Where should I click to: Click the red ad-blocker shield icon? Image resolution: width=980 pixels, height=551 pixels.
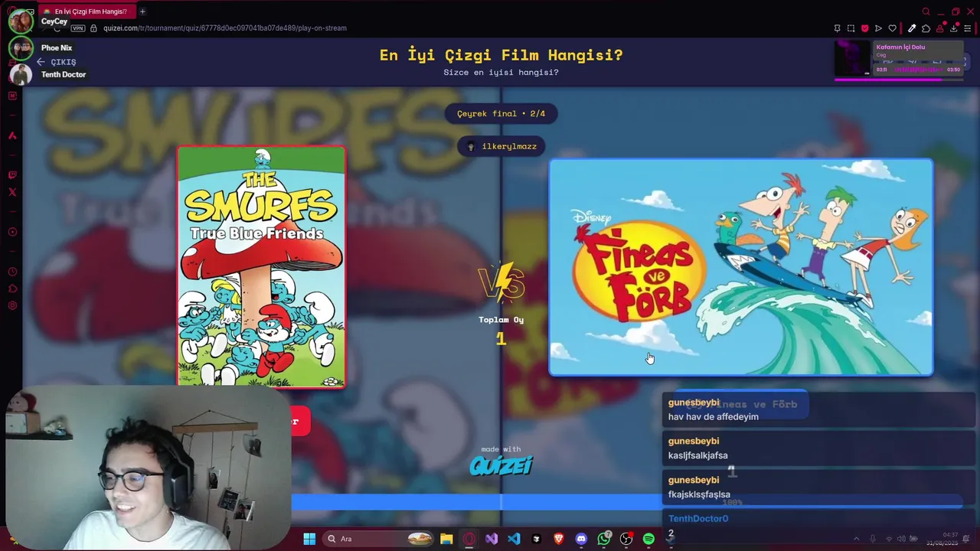864,28
